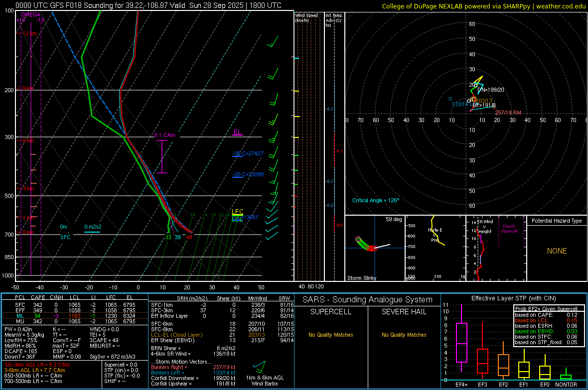
Task: Click the magenta 'EL' level label
Action: click(x=237, y=132)
